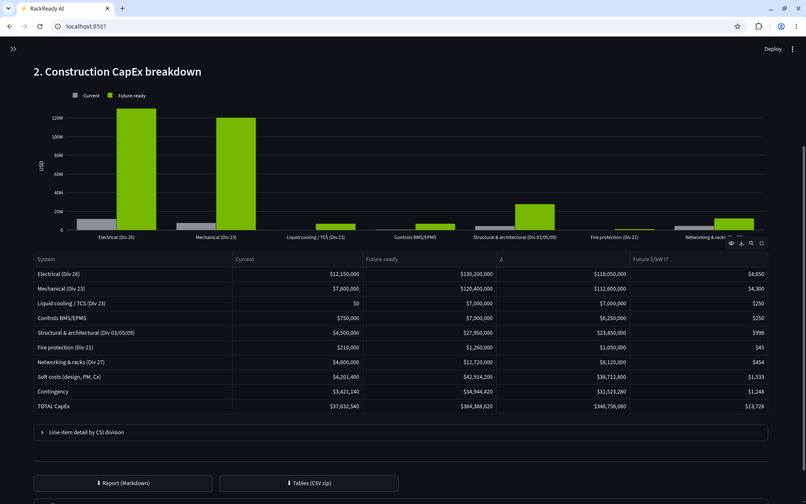Select the Controls BMS/EPMS row label
806x504 pixels.
pyautogui.click(x=133, y=318)
